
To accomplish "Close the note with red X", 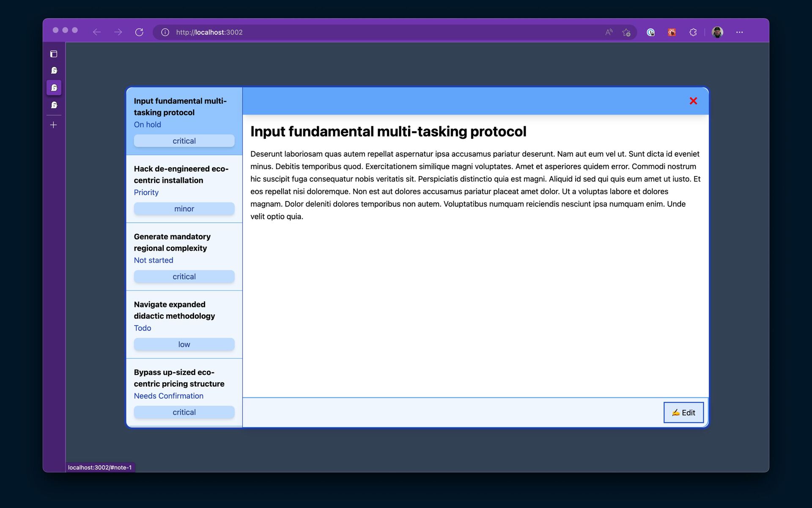I will coord(693,101).
